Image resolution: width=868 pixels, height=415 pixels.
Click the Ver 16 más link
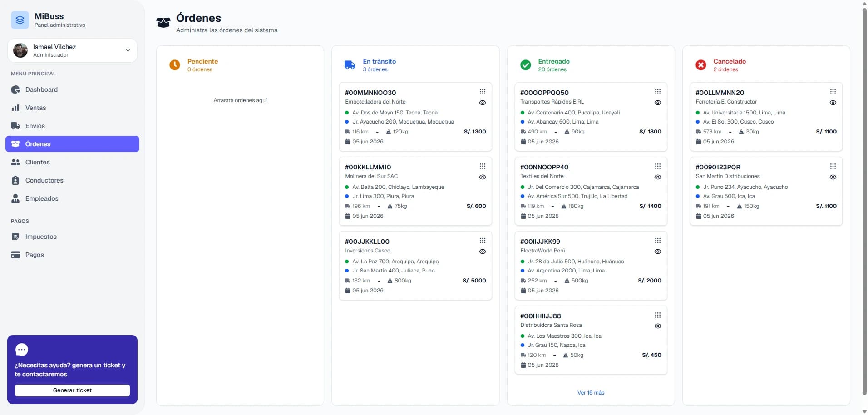coord(591,393)
